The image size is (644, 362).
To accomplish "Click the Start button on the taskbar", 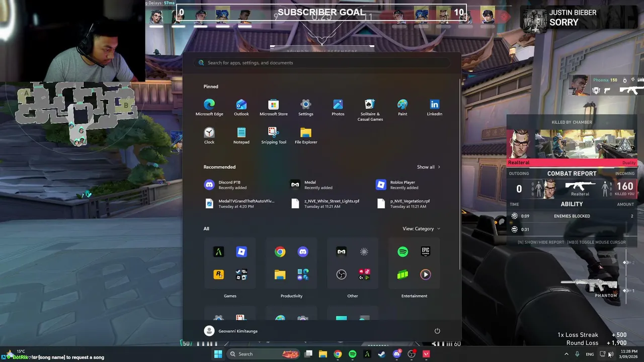I will 218,354.
